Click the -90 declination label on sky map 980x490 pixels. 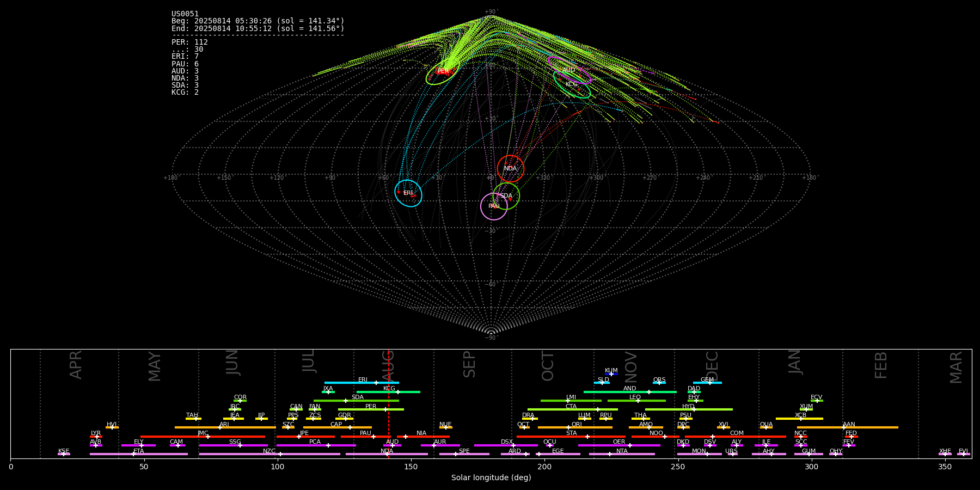click(491, 338)
